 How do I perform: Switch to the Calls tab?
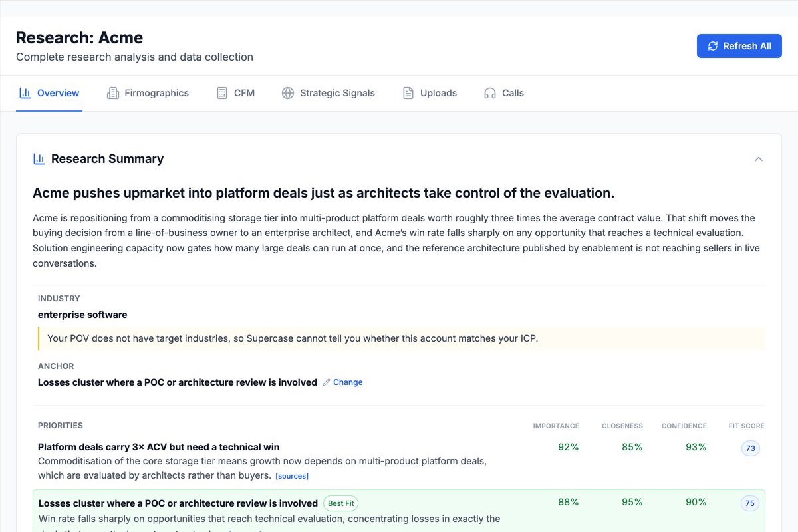(x=503, y=93)
